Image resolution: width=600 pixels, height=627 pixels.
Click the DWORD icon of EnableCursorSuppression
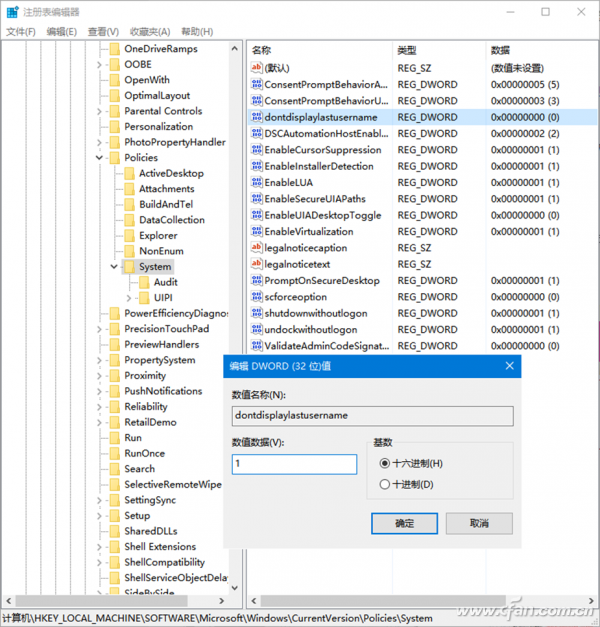256,150
